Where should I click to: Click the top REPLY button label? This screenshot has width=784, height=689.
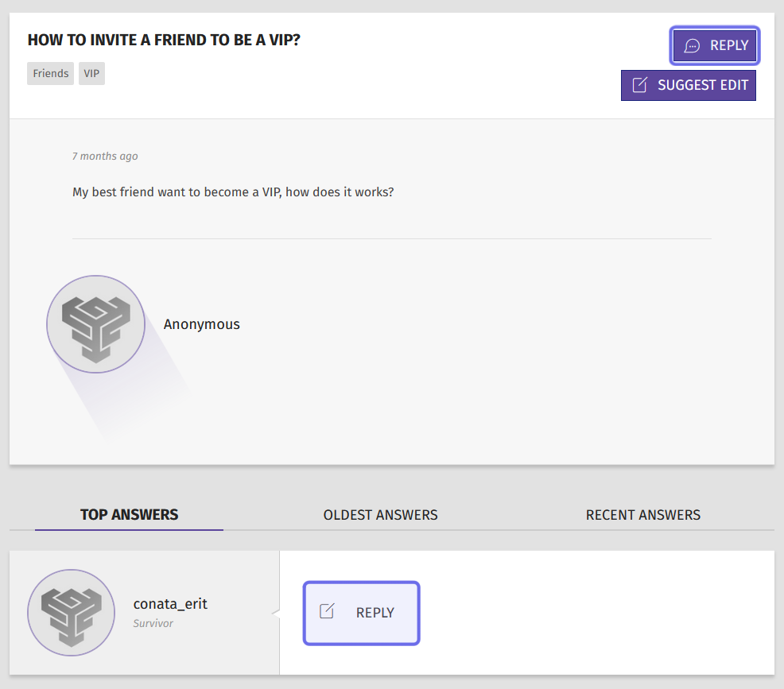pyautogui.click(x=729, y=45)
